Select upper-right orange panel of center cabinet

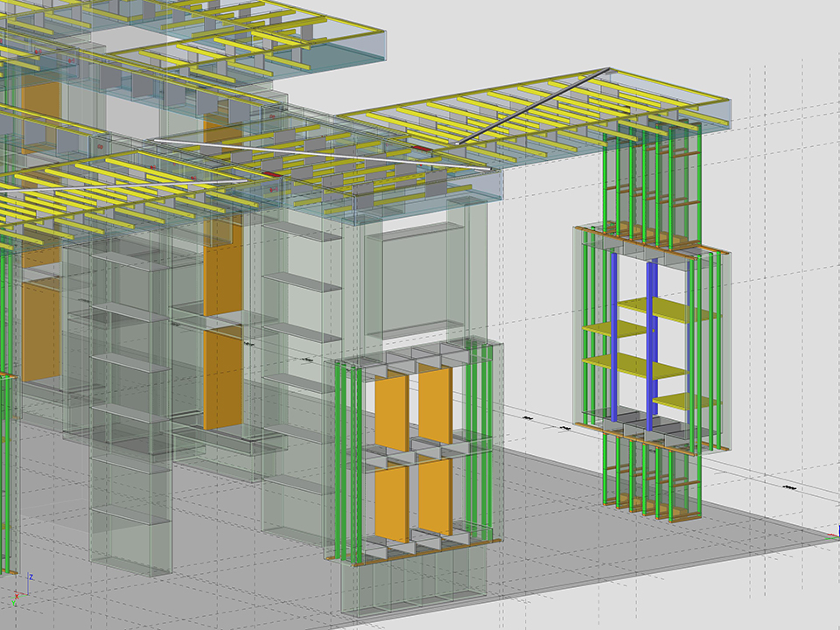[x=435, y=404]
